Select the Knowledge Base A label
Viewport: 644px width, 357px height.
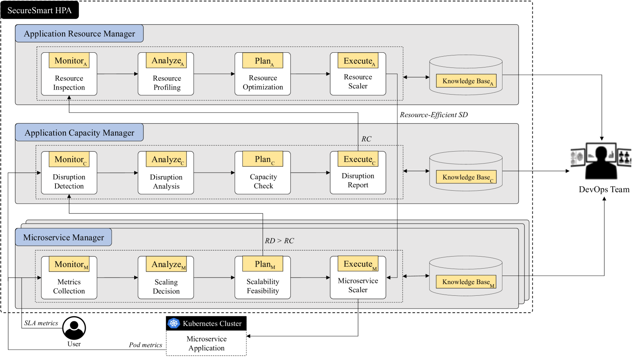tap(466, 81)
